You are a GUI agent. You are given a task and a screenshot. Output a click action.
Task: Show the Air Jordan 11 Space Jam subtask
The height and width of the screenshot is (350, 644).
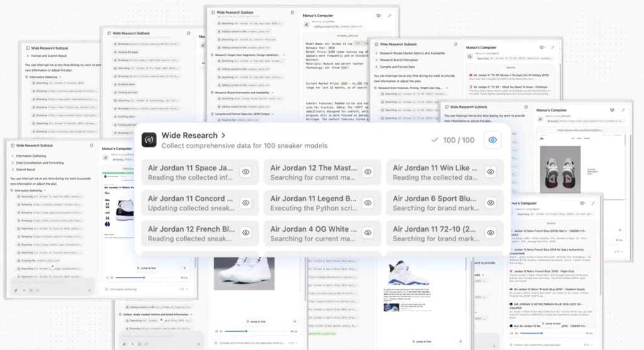(246, 172)
